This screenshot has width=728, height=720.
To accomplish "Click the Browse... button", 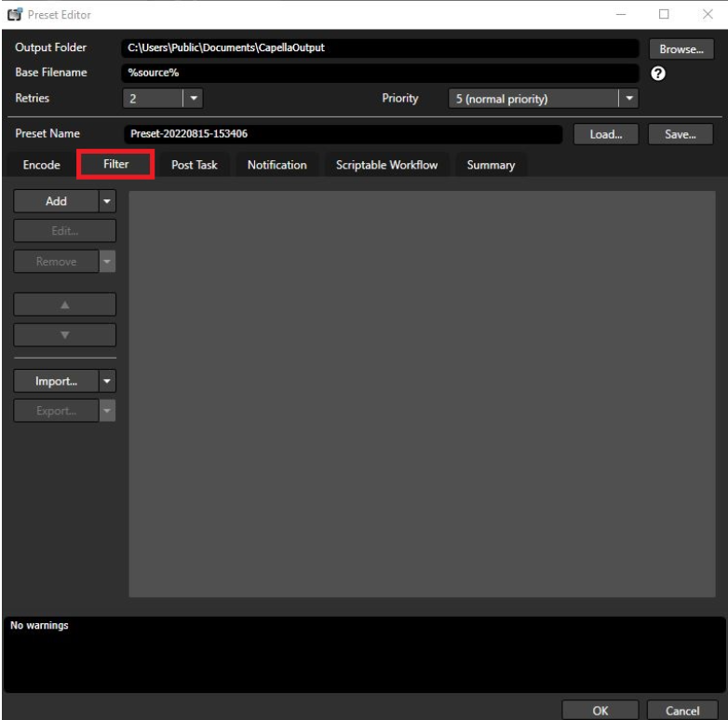I will click(x=681, y=49).
